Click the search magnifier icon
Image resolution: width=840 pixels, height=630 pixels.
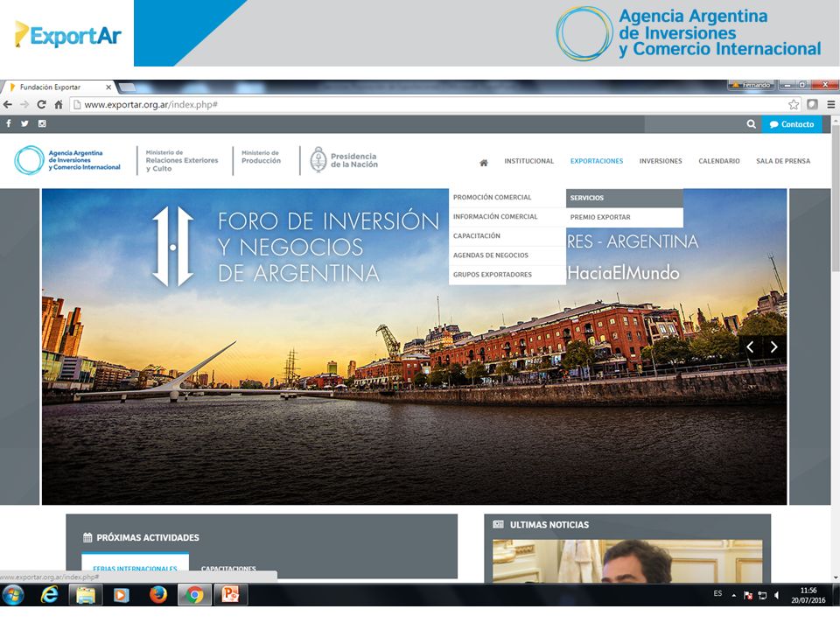coord(751,124)
